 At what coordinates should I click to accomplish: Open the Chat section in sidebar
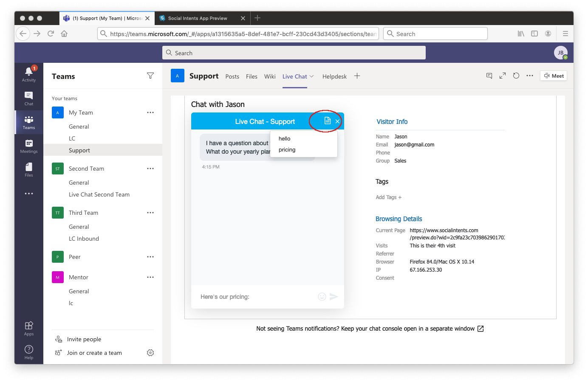pos(29,98)
